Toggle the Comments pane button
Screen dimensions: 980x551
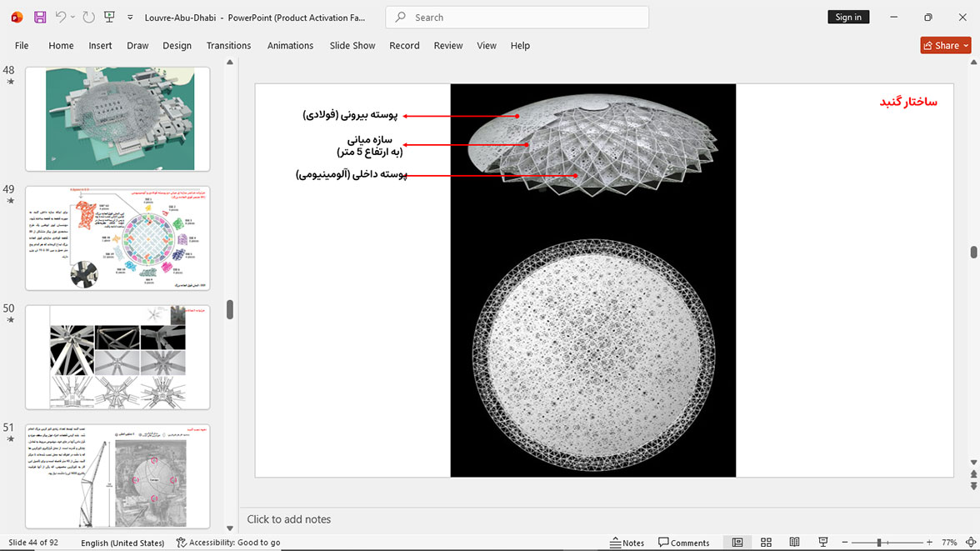683,543
